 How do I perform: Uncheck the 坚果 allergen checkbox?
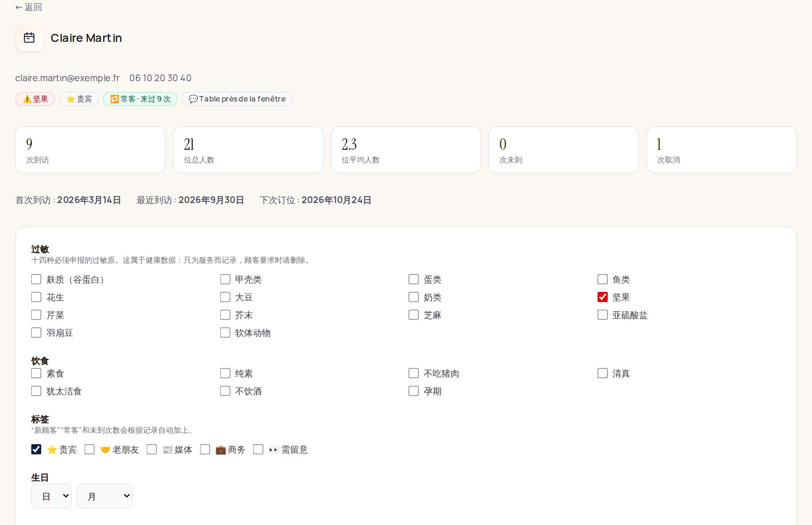click(603, 297)
